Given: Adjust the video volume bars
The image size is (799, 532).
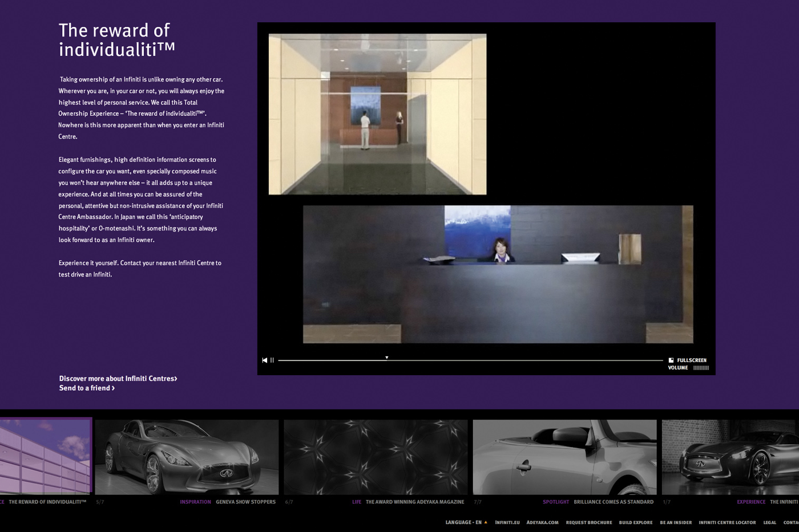Looking at the screenshot, I should [701, 368].
